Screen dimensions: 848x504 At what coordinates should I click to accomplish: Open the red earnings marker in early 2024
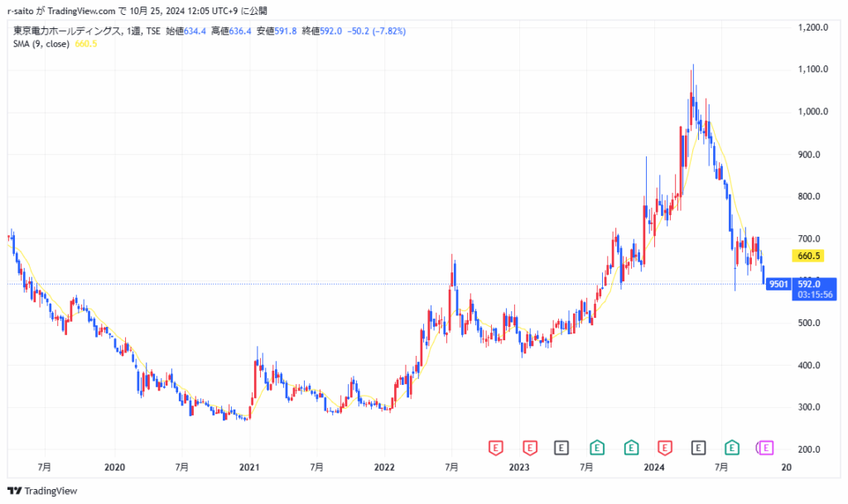664,448
